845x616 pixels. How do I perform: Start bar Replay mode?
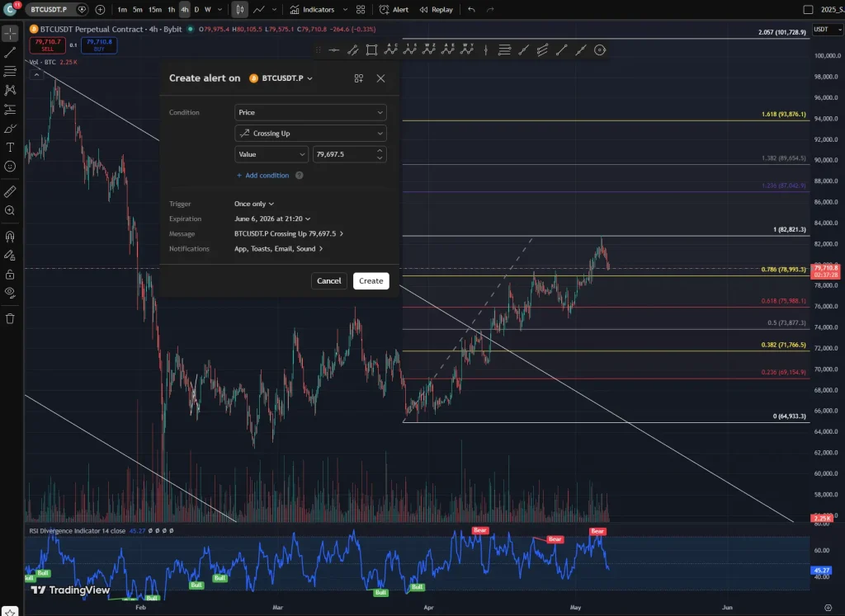[x=436, y=10]
